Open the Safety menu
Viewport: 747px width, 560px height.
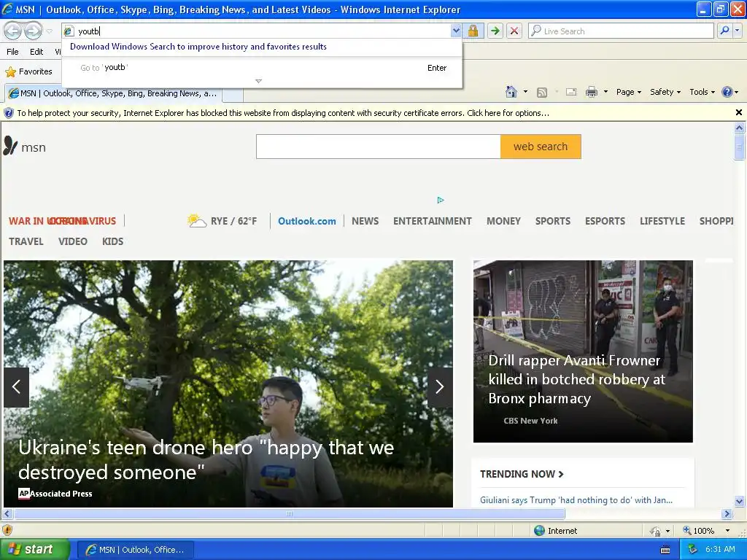[665, 92]
